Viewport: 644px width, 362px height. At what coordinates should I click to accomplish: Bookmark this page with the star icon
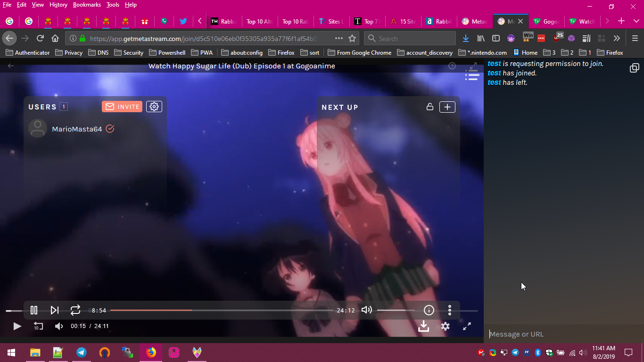[352, 38]
